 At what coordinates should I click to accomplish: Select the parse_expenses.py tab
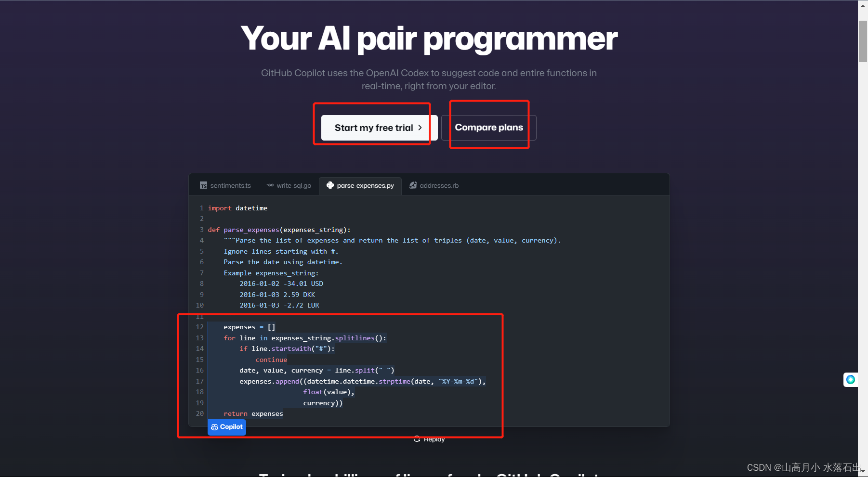point(360,185)
